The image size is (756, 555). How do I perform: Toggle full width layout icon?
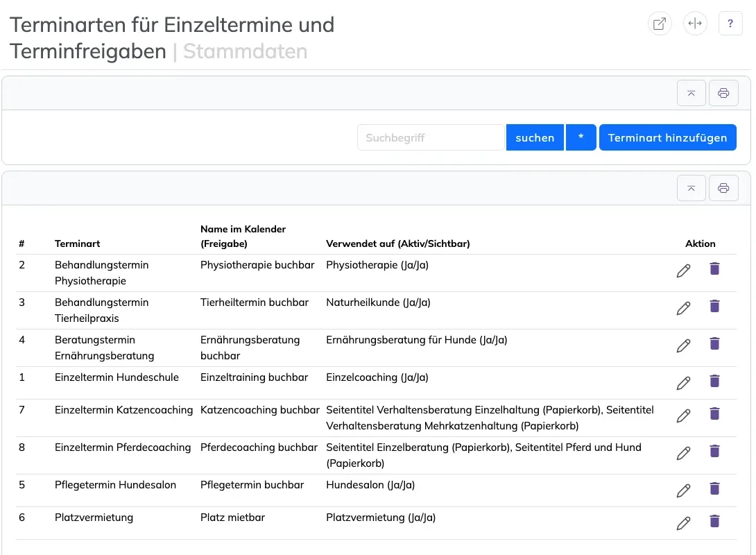pos(695,24)
